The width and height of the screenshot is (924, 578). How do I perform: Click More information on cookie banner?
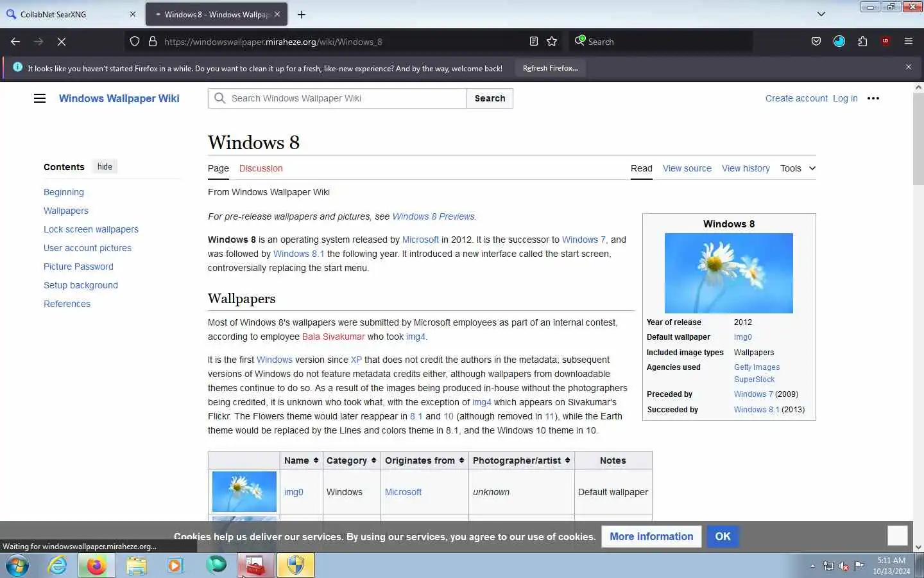651,536
